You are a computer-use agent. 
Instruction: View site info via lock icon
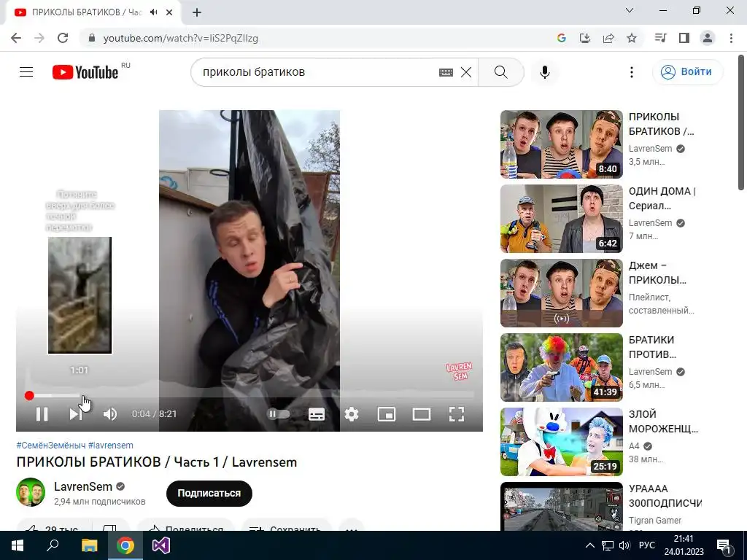[x=92, y=38]
